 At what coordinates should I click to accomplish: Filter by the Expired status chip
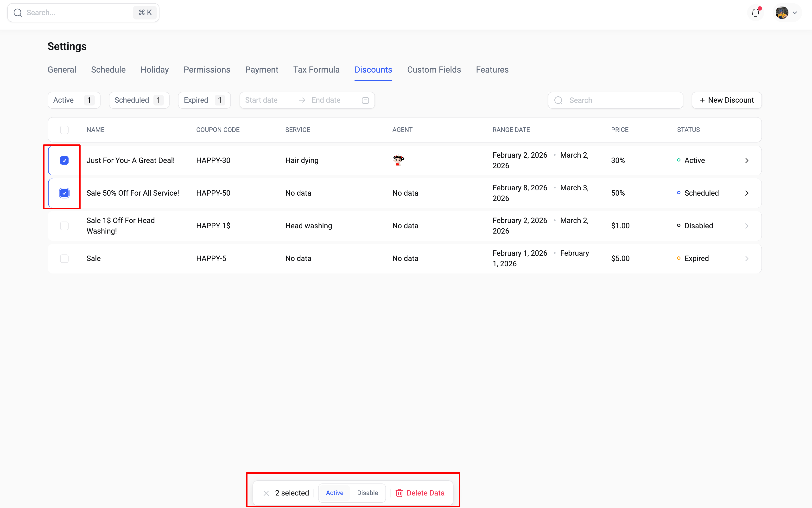click(x=204, y=100)
